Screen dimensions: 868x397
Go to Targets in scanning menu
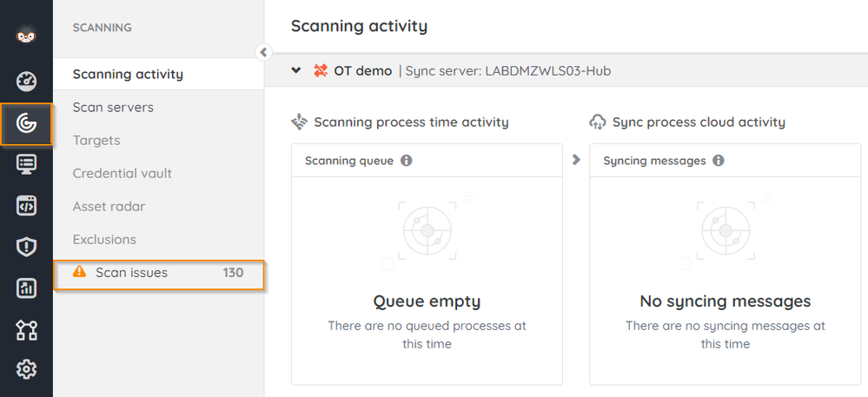point(96,140)
